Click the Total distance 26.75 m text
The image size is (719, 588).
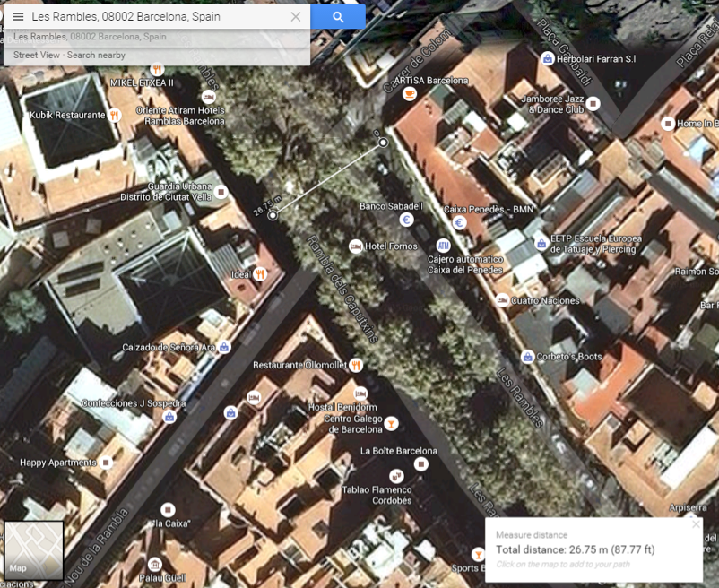point(576,550)
